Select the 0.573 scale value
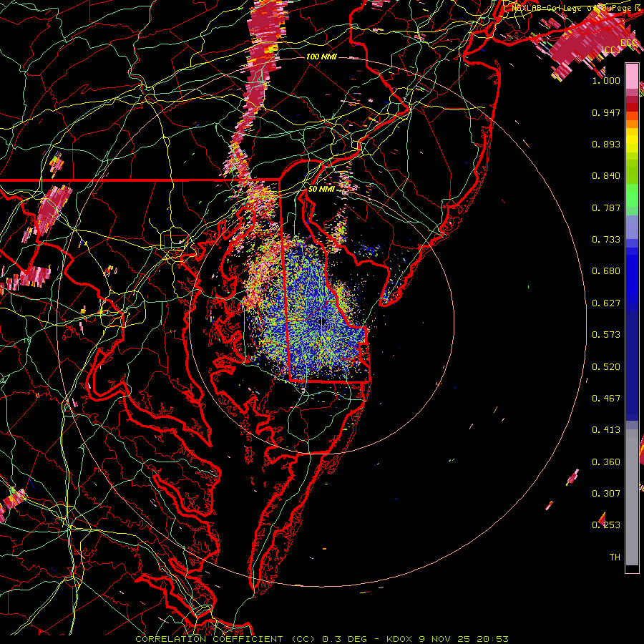Screen dimensions: 644x644 coord(606,335)
